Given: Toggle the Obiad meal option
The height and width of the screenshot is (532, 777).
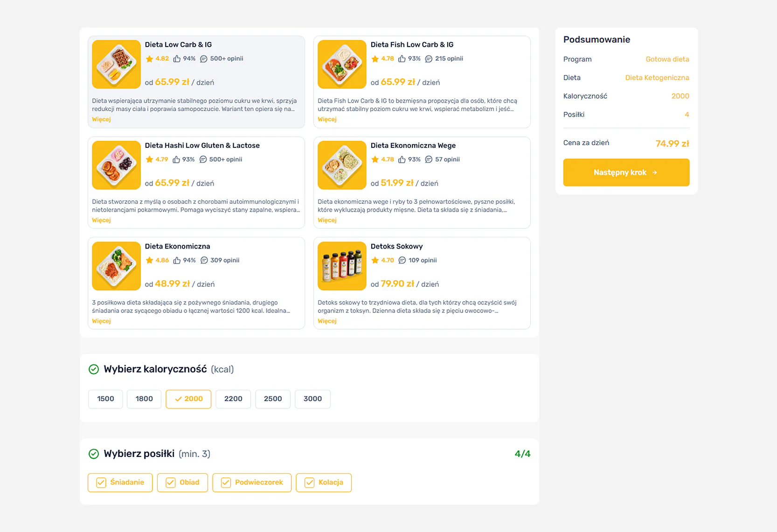Looking at the screenshot, I should pyautogui.click(x=171, y=483).
